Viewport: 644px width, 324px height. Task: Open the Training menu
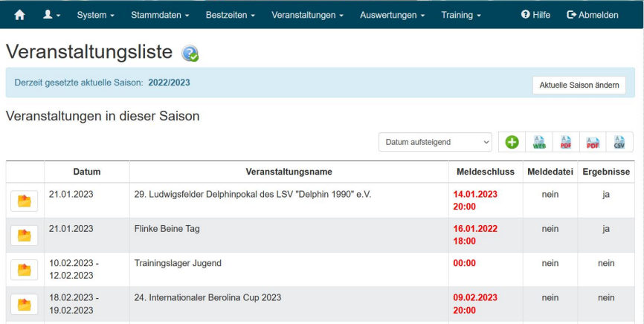[x=461, y=15]
